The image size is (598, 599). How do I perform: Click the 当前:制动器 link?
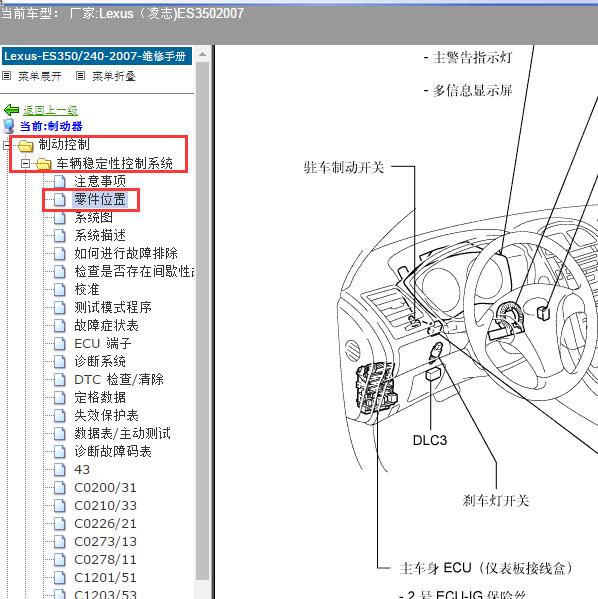[51, 126]
